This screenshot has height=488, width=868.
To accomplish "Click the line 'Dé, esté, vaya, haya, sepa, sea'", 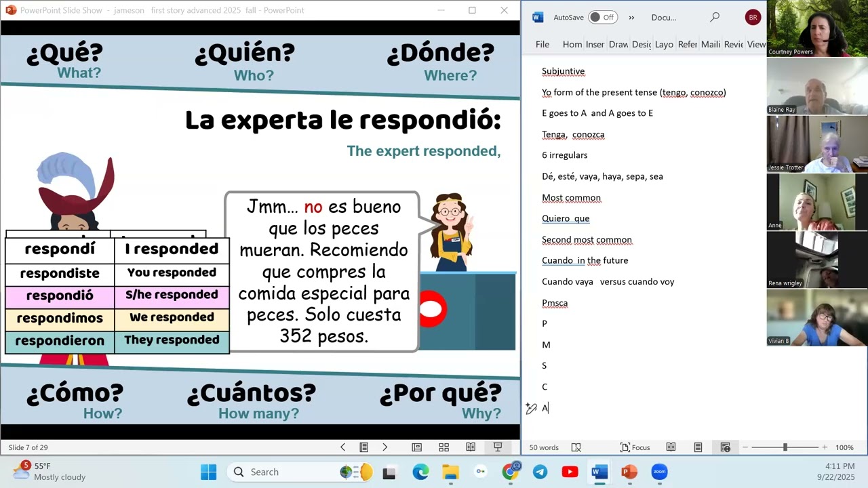I will (602, 176).
